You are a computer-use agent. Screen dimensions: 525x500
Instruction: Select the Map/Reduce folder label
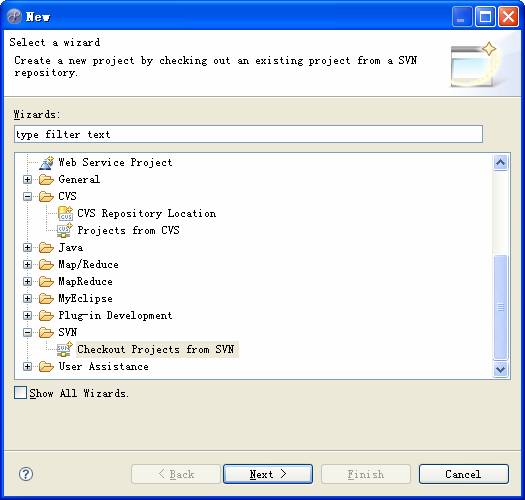pyautogui.click(x=88, y=265)
